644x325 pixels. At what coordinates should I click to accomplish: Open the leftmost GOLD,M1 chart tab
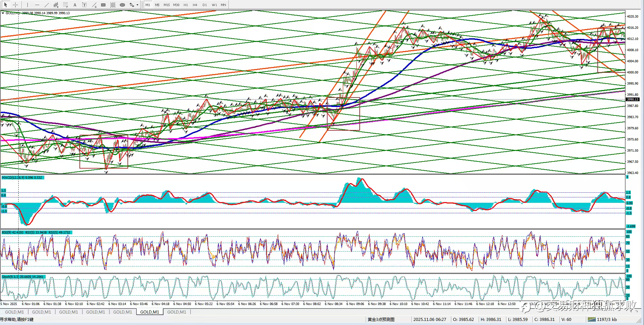click(x=15, y=312)
